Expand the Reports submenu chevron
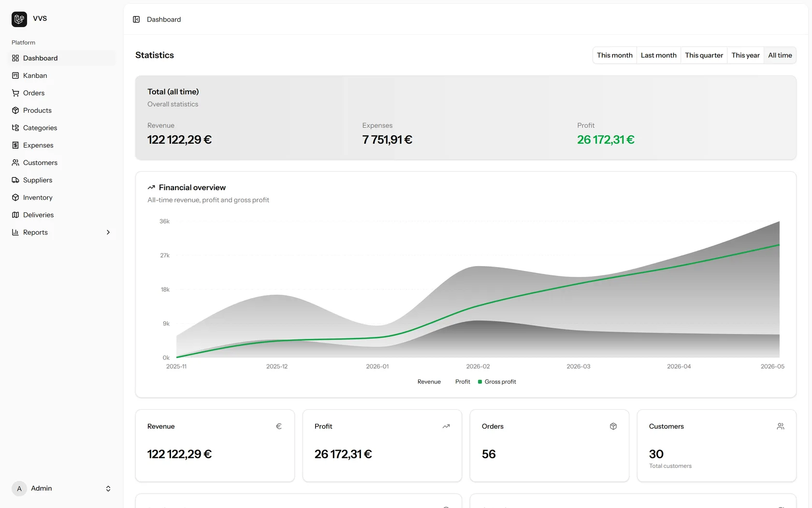This screenshot has width=812, height=508. tap(108, 232)
